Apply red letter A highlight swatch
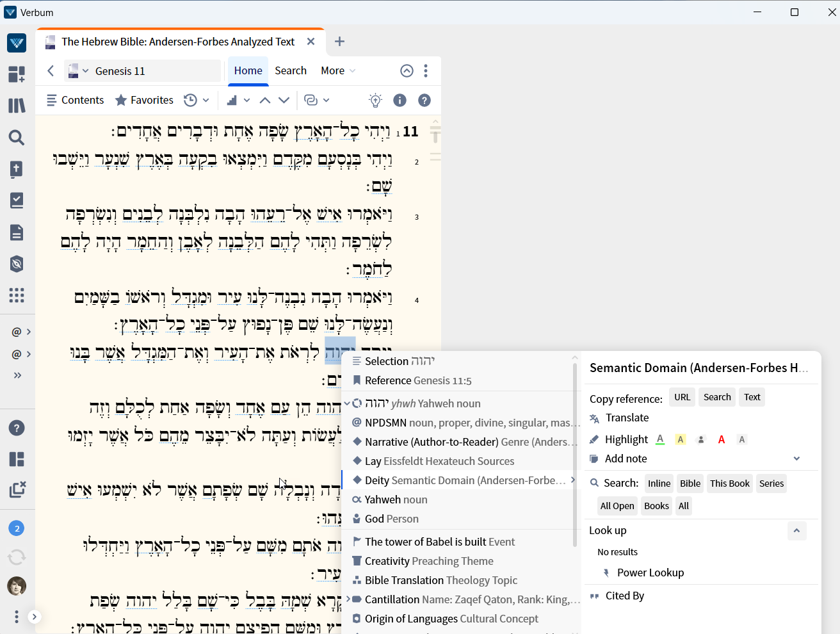The height and width of the screenshot is (634, 840). 722,439
